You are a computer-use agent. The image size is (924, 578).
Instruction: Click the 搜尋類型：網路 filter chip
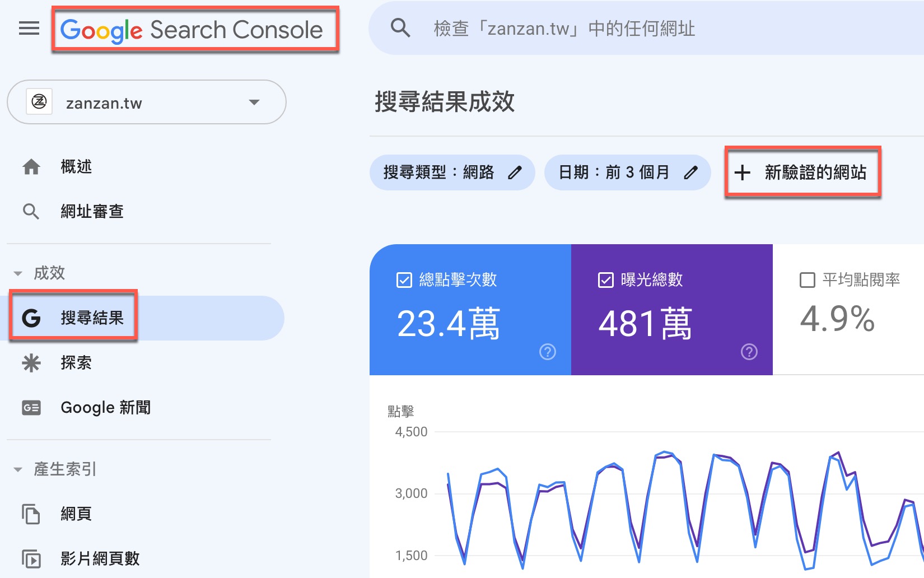(452, 173)
